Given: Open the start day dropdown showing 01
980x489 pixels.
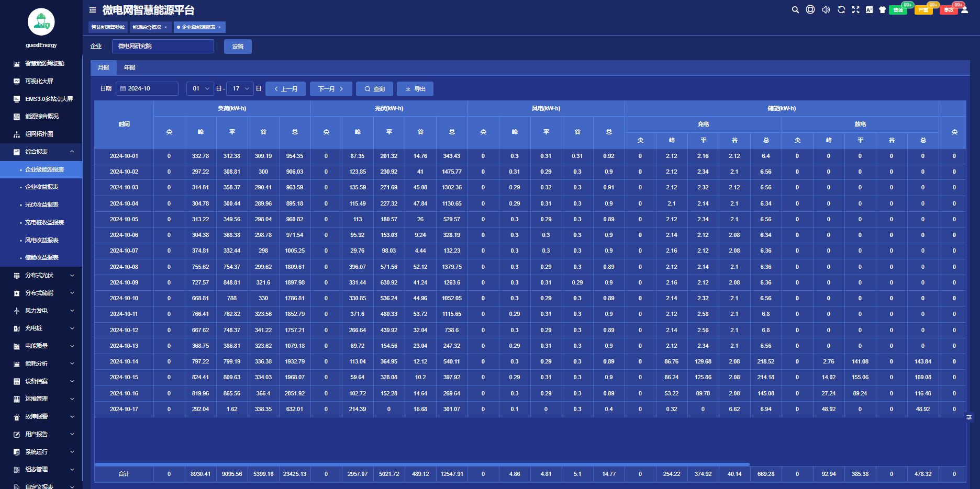Looking at the screenshot, I should [x=200, y=89].
